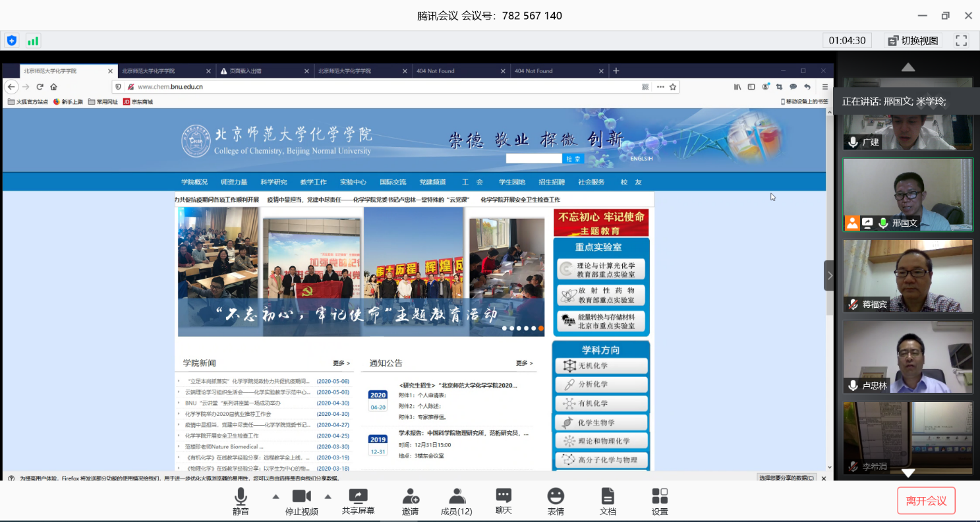The height and width of the screenshot is (522, 980).
Task: Click the blue security shield icon
Action: 12,41
